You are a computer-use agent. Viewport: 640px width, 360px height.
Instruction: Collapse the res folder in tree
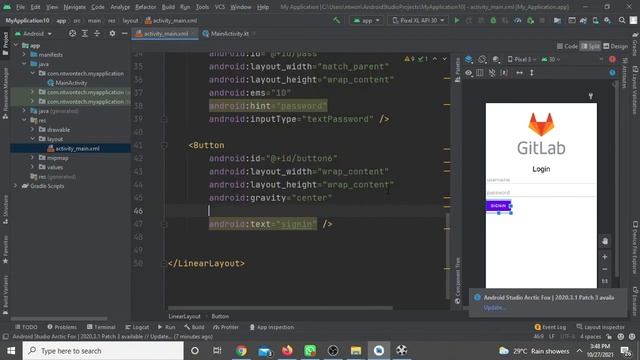click(x=24, y=120)
